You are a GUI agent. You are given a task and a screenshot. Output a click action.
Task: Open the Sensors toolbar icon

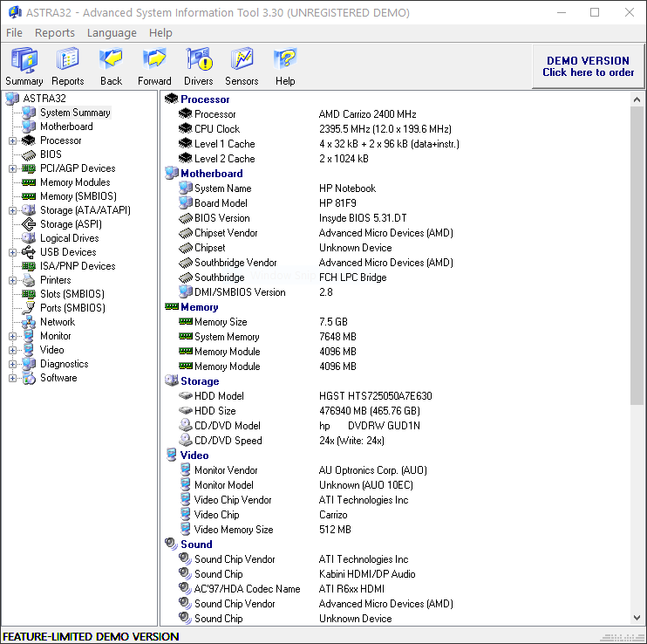[242, 60]
